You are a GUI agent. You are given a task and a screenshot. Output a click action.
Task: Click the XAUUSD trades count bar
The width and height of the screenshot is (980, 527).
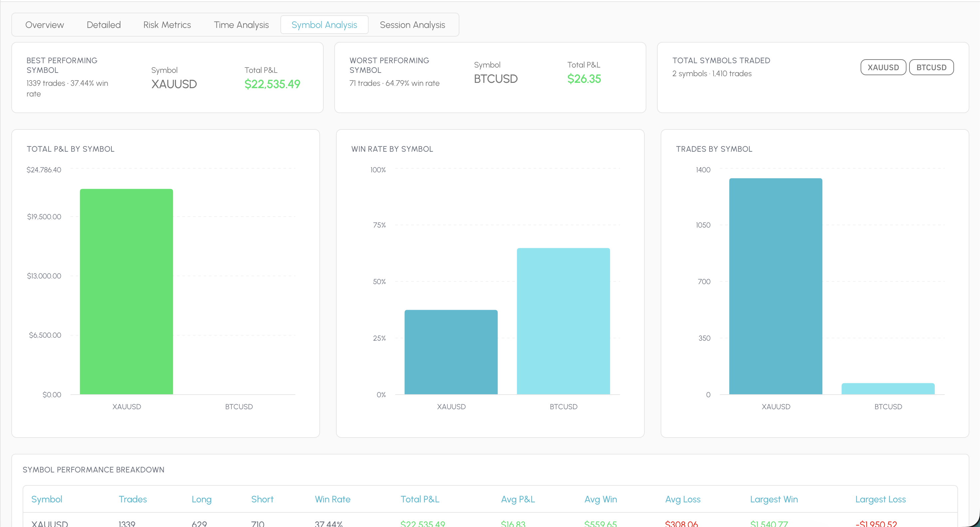[775, 286]
